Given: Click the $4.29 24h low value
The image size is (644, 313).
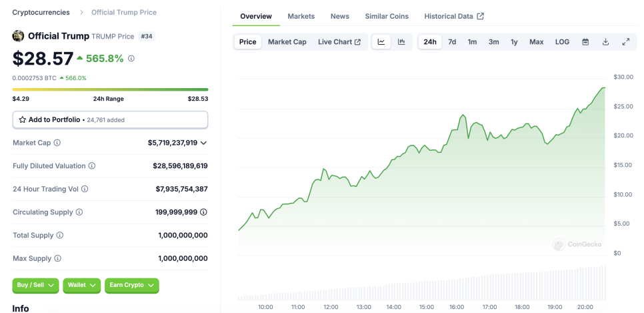Looking at the screenshot, I should (x=21, y=99).
